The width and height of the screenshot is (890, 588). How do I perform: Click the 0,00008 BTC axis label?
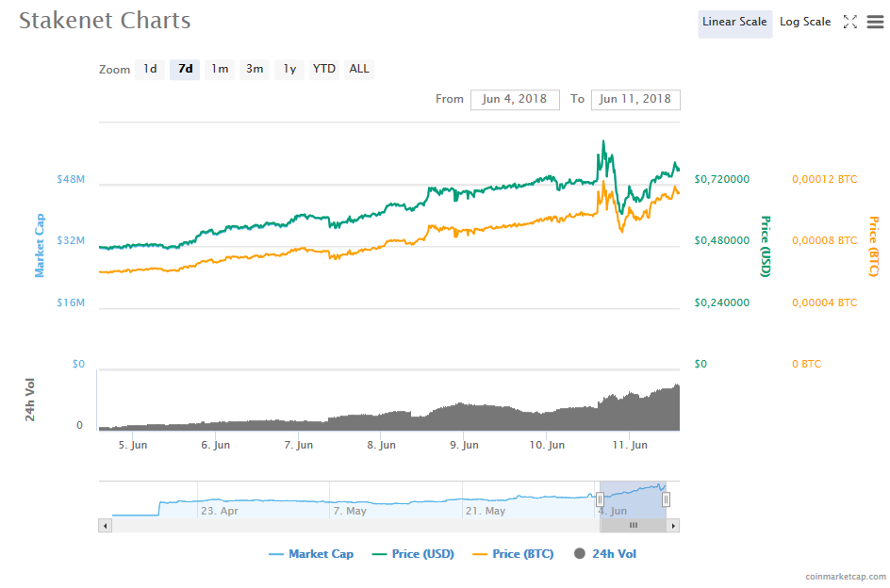coord(825,240)
